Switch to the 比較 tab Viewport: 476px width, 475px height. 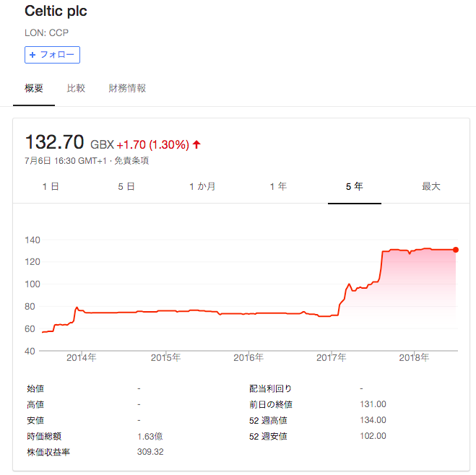(76, 88)
